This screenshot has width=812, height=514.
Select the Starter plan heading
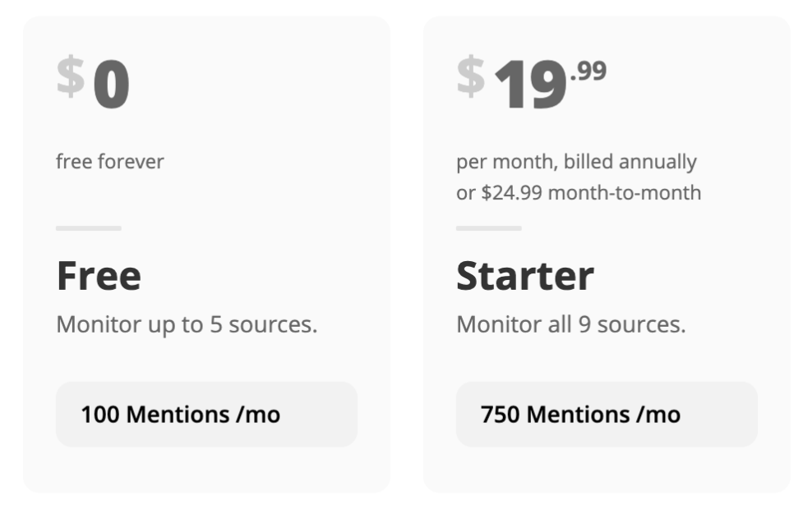tap(524, 276)
